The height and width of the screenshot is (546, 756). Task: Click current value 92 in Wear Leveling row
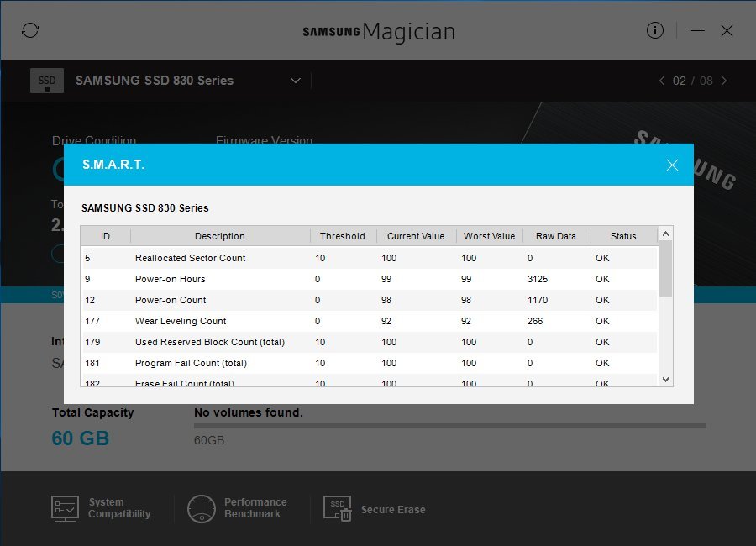click(x=386, y=321)
